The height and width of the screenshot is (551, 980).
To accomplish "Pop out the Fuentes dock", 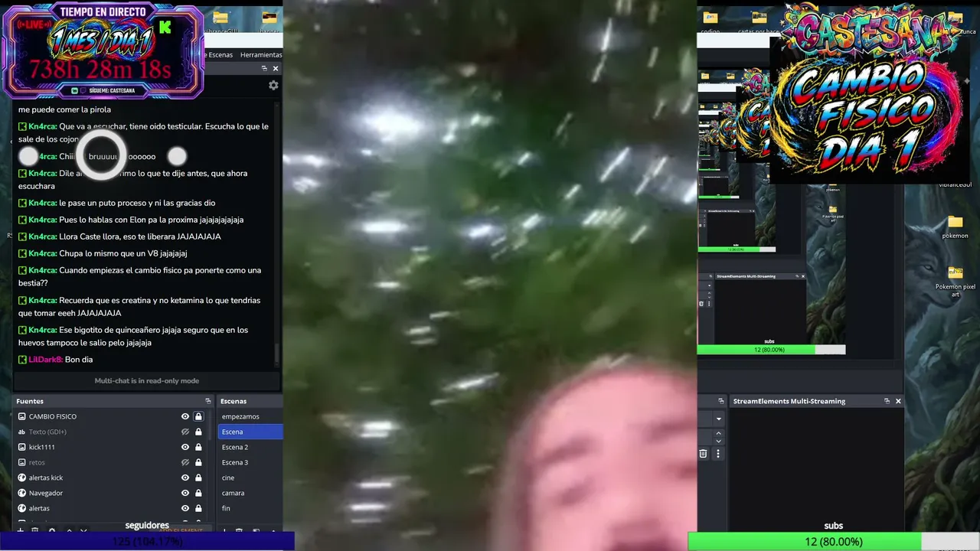I will [x=208, y=401].
